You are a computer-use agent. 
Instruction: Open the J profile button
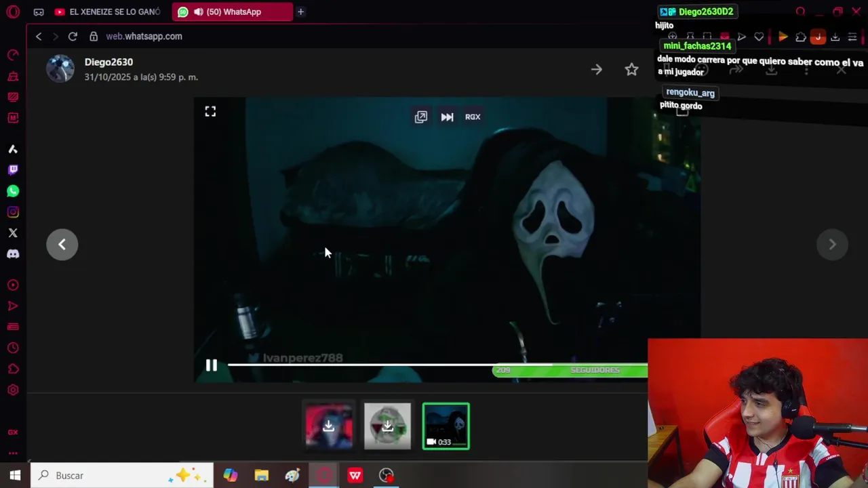(x=818, y=37)
